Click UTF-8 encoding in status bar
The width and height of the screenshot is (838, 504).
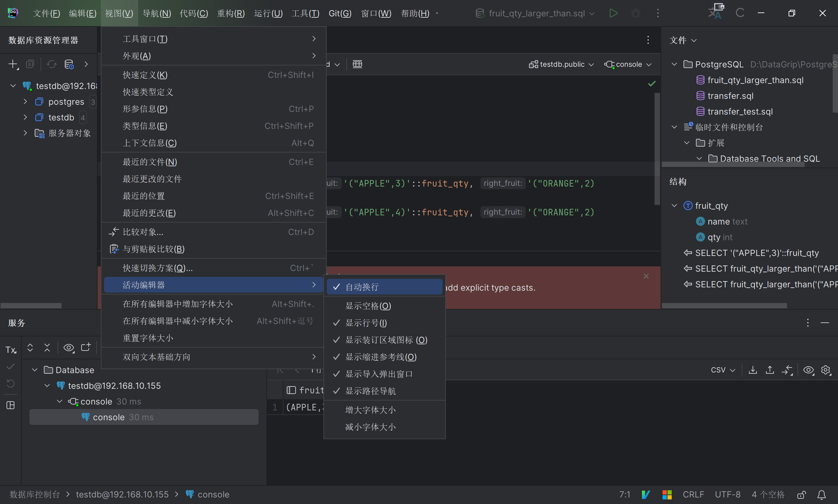click(x=728, y=495)
